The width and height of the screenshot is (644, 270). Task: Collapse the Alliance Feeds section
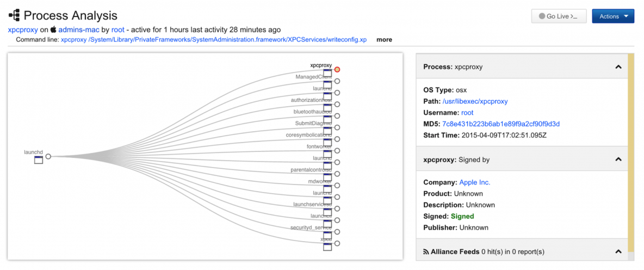click(x=618, y=251)
